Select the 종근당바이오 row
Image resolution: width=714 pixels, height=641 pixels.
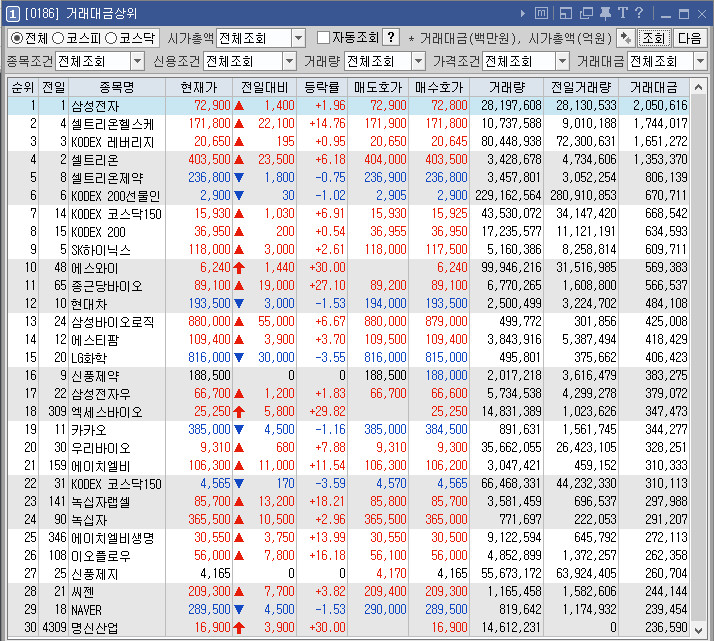coord(348,285)
